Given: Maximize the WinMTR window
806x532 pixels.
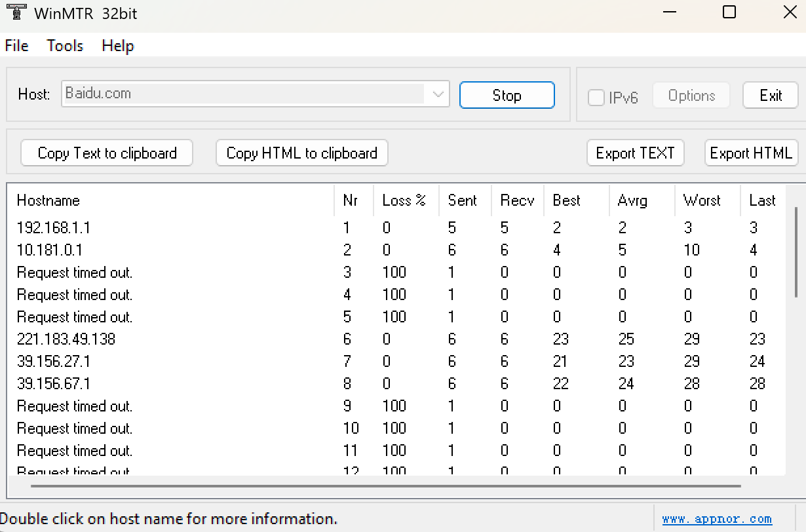Looking at the screenshot, I should point(729,12).
